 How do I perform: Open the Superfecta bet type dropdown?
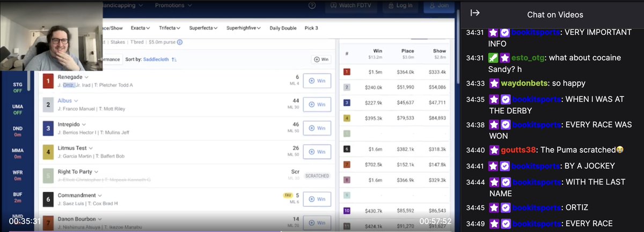[x=203, y=28]
